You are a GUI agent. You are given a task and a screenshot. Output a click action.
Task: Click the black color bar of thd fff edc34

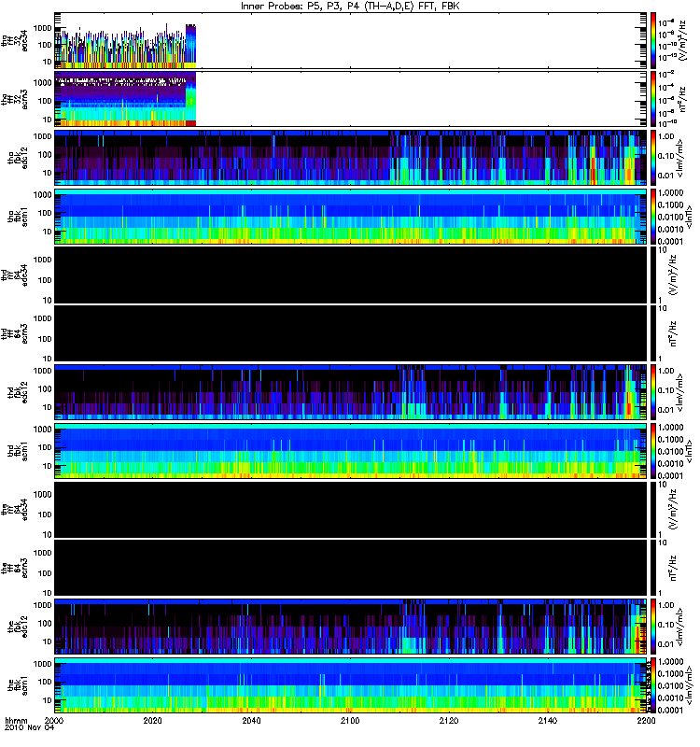pos(653,275)
